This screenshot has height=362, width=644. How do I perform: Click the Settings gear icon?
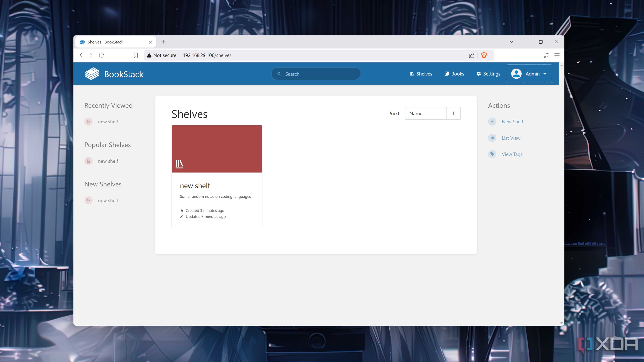[x=479, y=74]
